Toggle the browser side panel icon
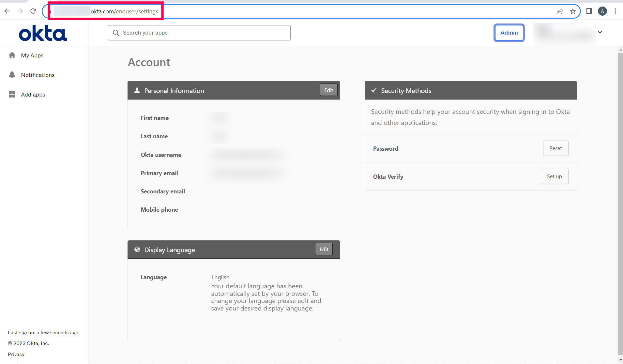 click(x=589, y=11)
